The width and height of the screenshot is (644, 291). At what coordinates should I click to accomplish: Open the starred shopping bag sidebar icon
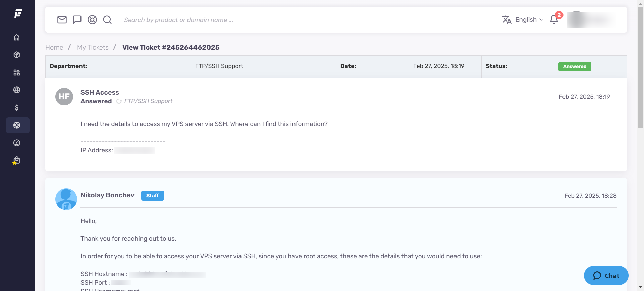coord(16,161)
